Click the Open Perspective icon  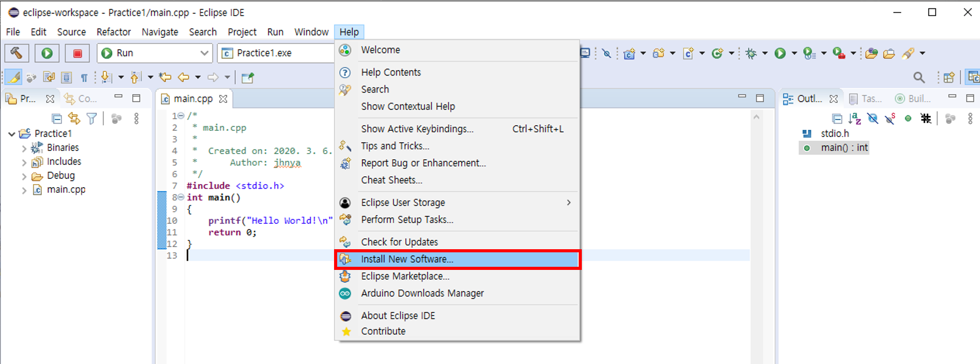[949, 78]
